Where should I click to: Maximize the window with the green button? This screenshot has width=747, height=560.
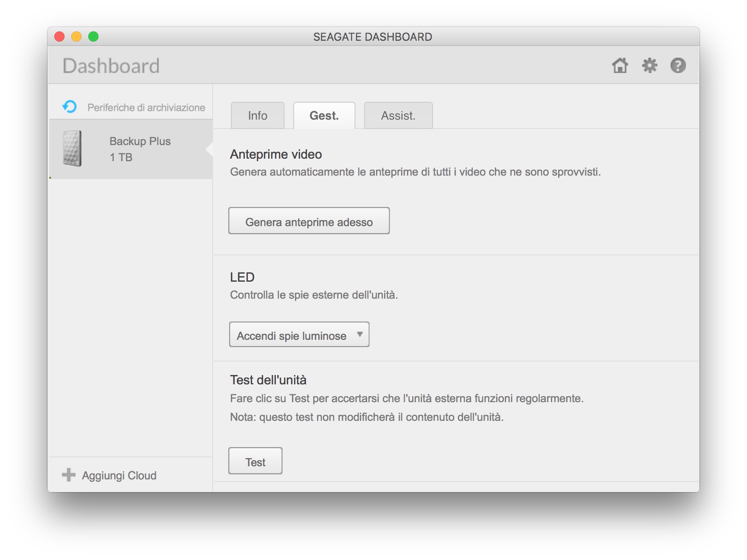point(93,37)
